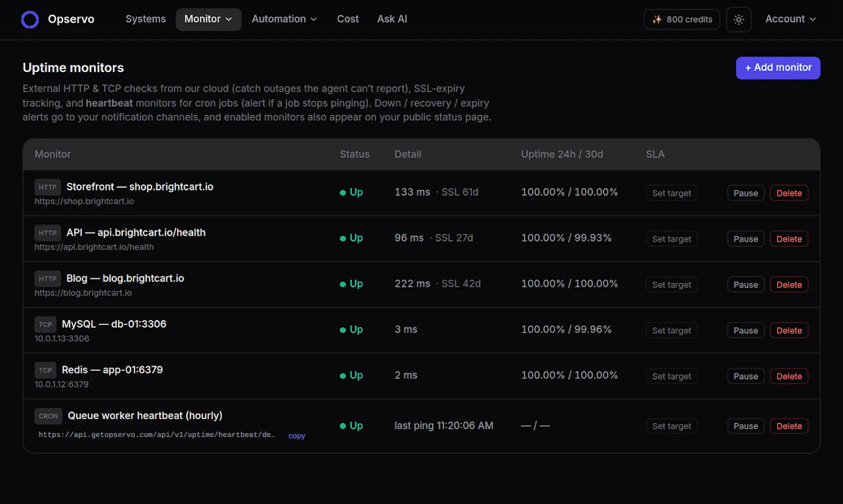Click the 100.00% / 99.93% uptime value

tap(566, 238)
